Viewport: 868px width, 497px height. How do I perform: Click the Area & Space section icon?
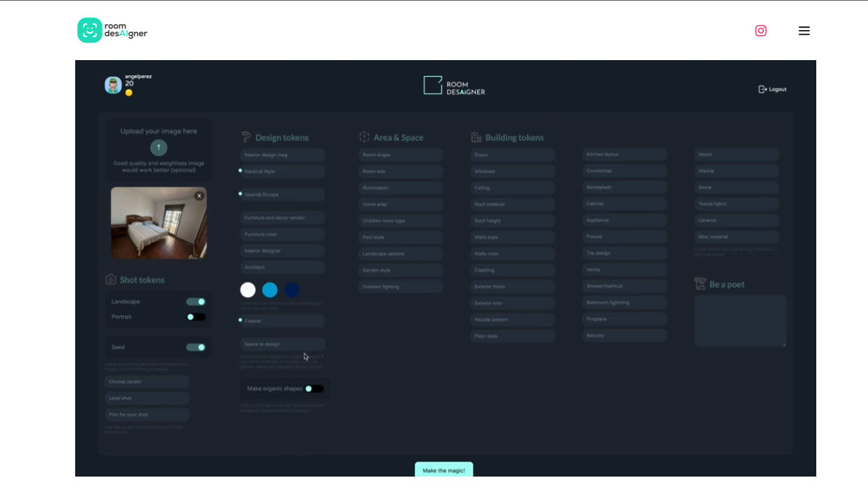364,138
